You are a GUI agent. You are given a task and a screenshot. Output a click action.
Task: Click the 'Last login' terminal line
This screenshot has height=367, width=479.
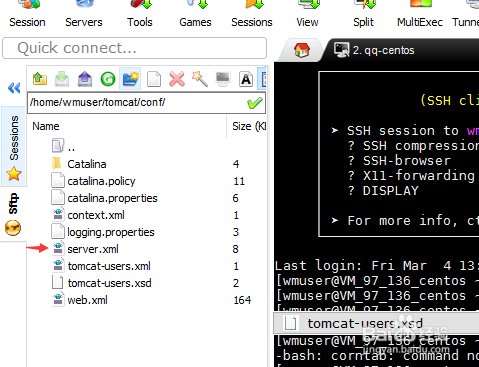coord(377,266)
